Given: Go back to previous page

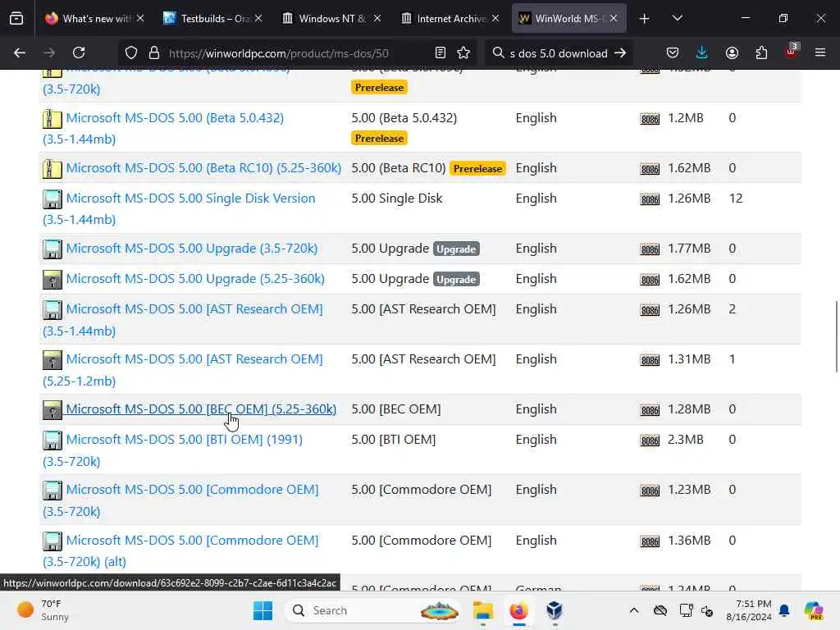Looking at the screenshot, I should point(20,52).
